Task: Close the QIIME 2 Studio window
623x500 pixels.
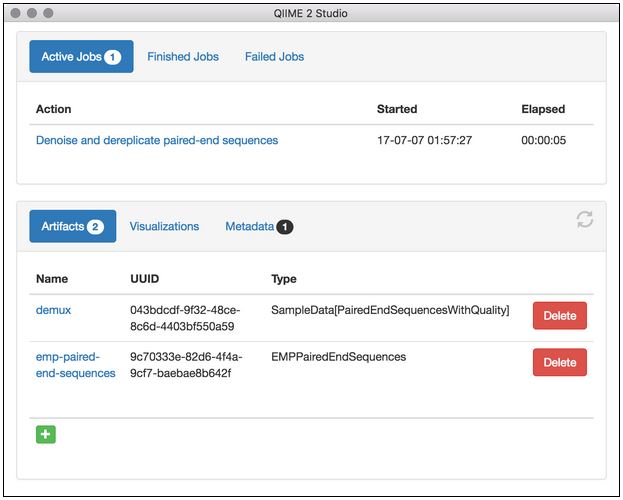Action: [16, 14]
